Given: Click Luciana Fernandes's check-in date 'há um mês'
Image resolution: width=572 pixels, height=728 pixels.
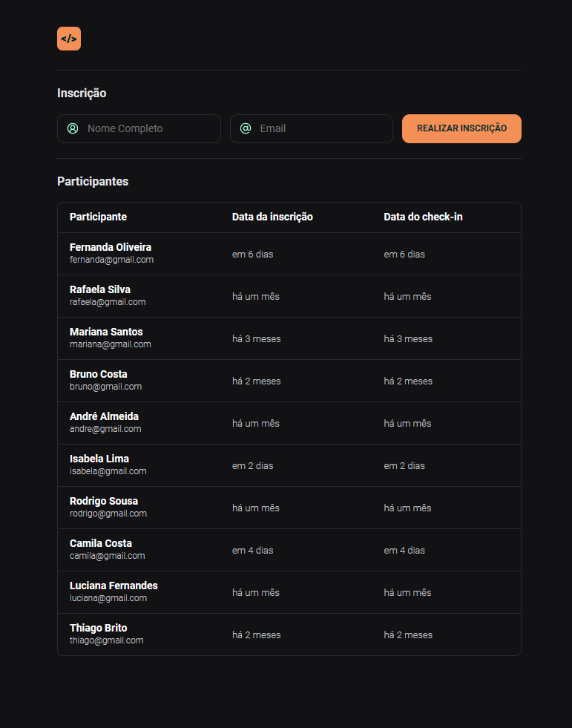Looking at the screenshot, I should click(x=407, y=592).
